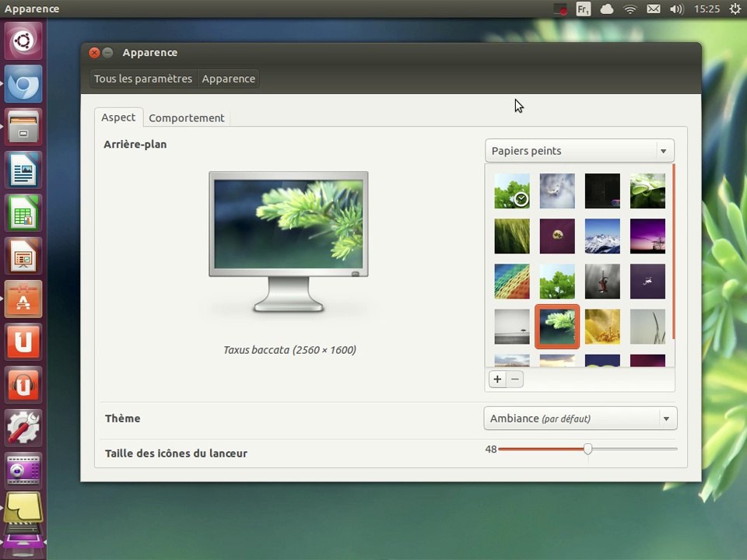The width and height of the screenshot is (747, 560).
Task: Select the green leaf close-up wallpaper in top row
Action: coord(648,191)
